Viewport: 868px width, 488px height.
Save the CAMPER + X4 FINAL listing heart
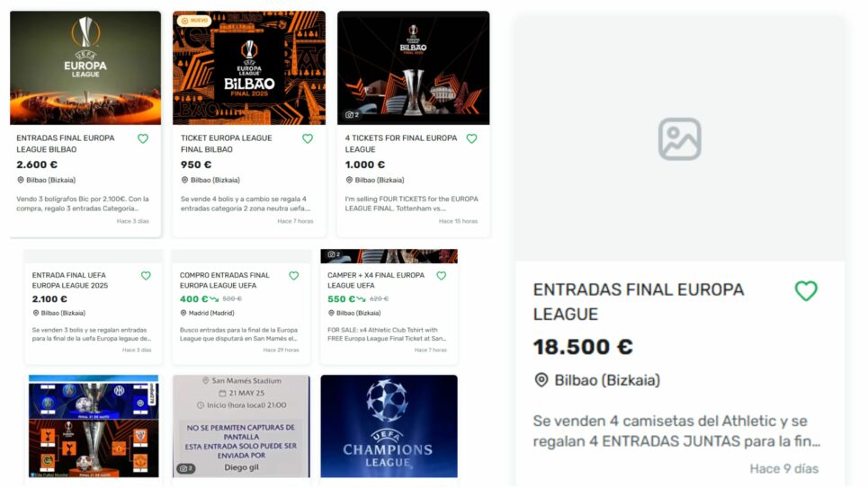pyautogui.click(x=442, y=276)
